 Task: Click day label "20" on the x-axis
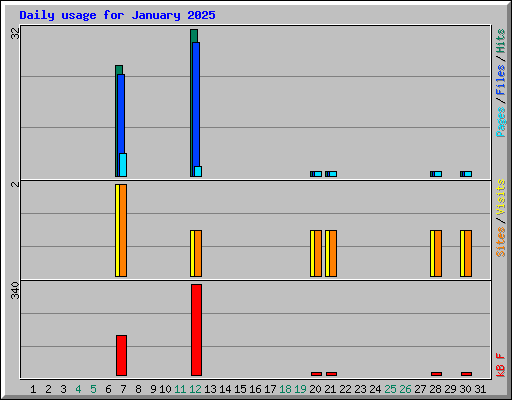pyautogui.click(x=315, y=389)
